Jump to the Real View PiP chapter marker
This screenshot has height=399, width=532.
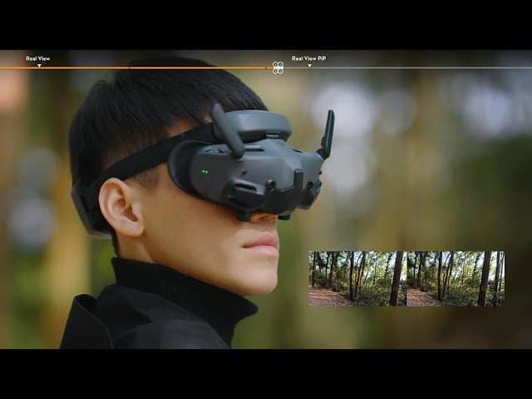(x=309, y=66)
